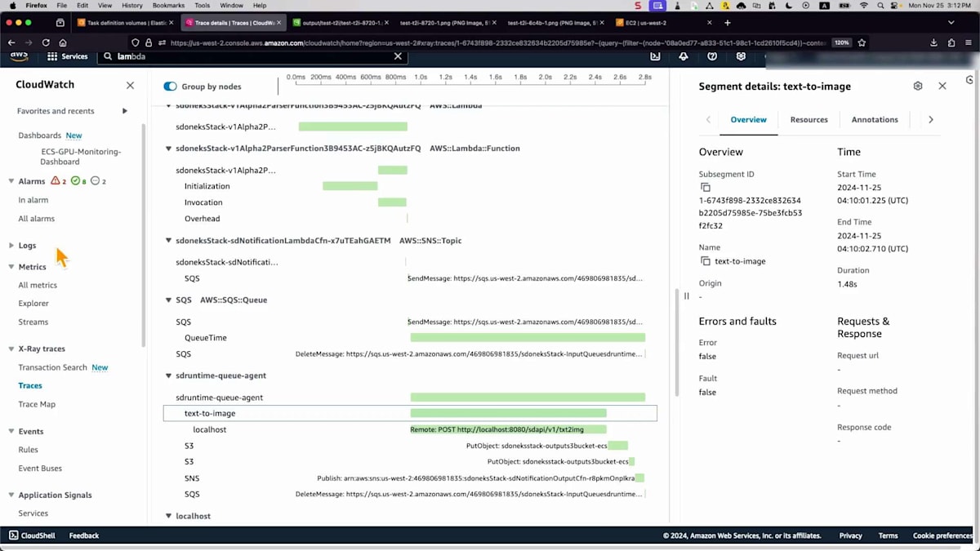The image size is (980, 551).
Task: Collapse the Events section
Action: point(11,432)
